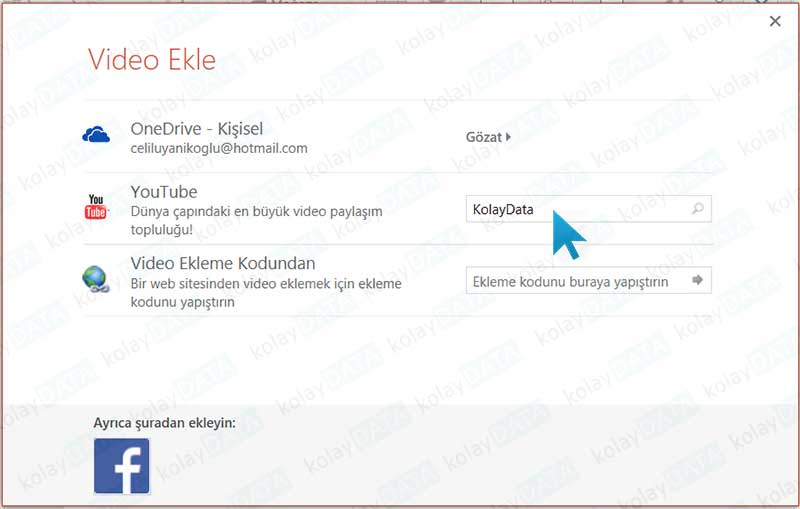Submit the embed code with the arrow icon
This screenshot has height=509, width=800.
[x=697, y=279]
